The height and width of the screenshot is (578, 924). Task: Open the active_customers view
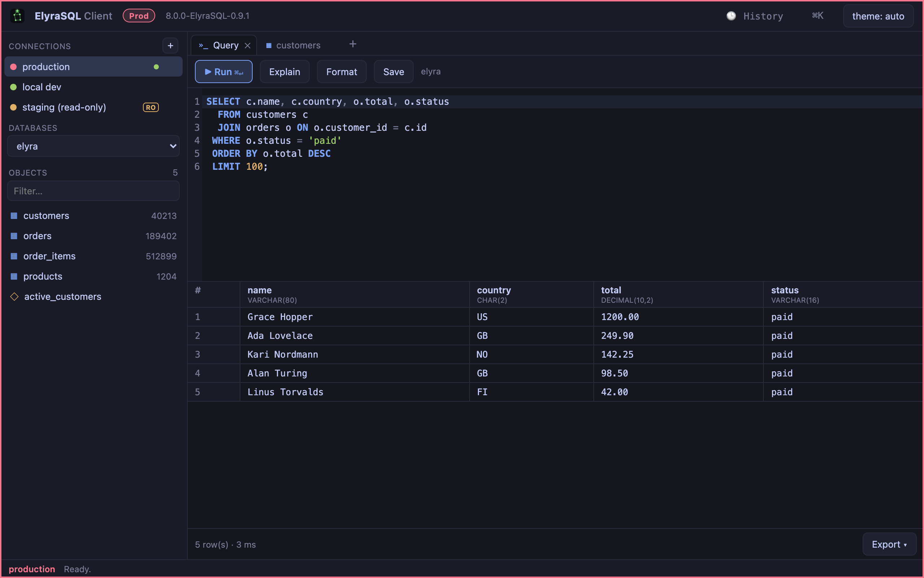coord(93,297)
